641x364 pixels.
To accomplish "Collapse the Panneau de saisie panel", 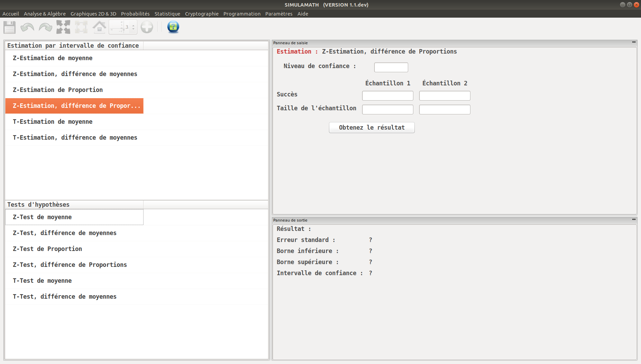I will [634, 42].
